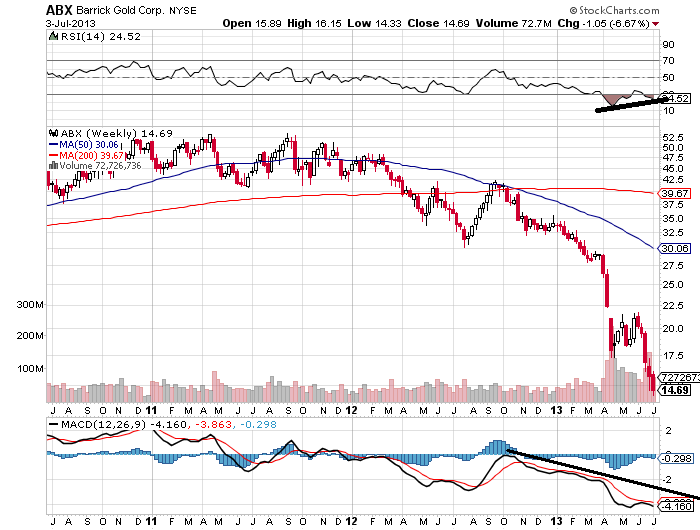Image resolution: width=700 pixels, height=530 pixels.
Task: Click the 2 level on MACD axis
Action: (668, 431)
